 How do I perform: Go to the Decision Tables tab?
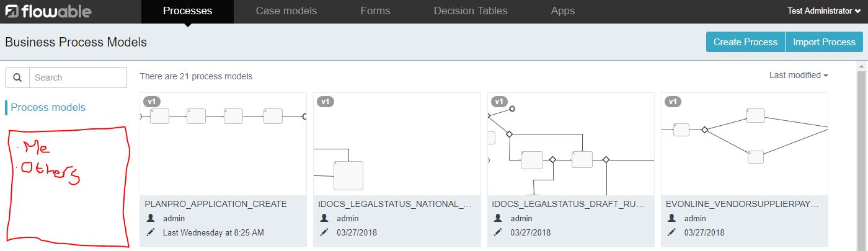coord(471,11)
